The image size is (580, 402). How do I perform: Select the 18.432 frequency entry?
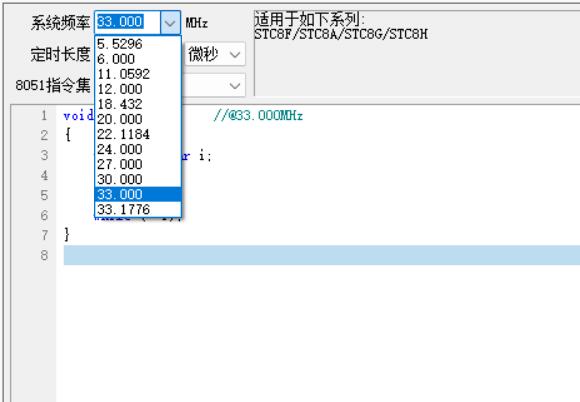click(138, 104)
